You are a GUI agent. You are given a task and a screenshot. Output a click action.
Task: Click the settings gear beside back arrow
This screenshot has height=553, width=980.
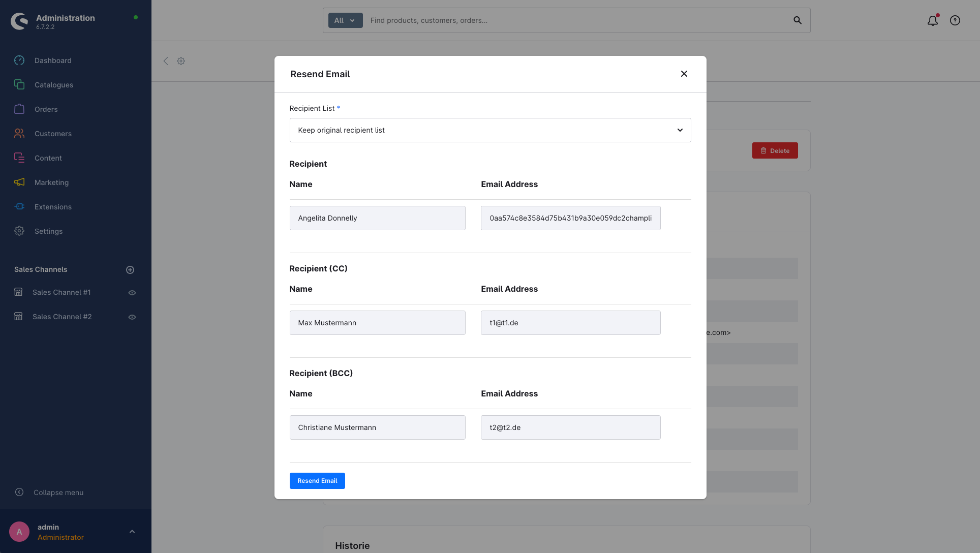click(x=181, y=61)
